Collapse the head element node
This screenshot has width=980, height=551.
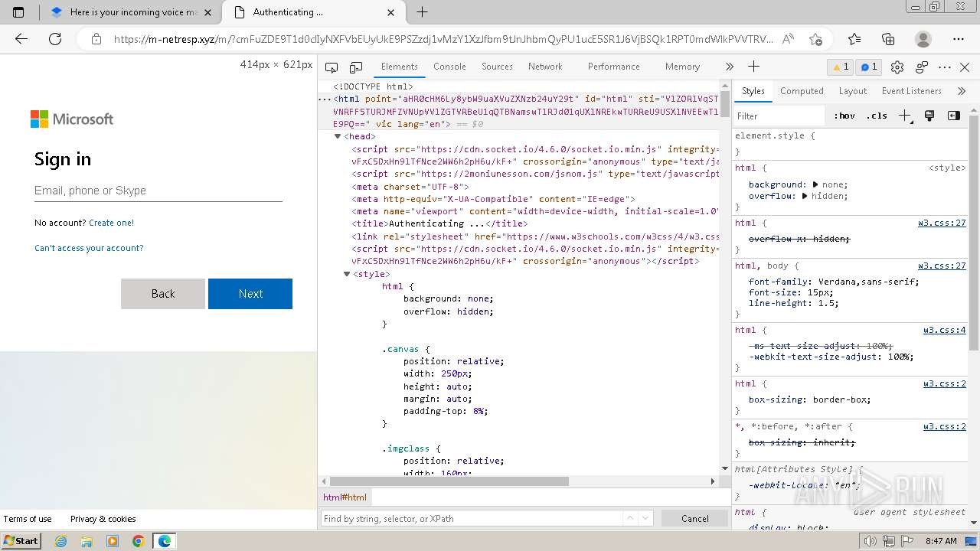(x=338, y=136)
